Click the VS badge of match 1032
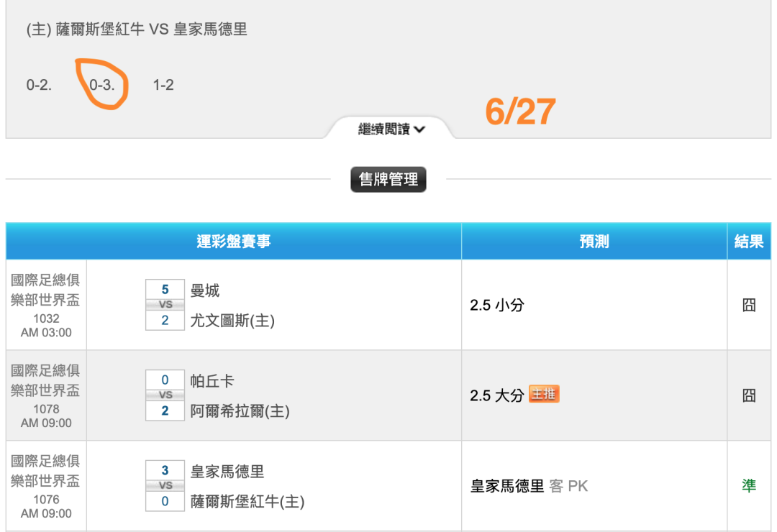The width and height of the screenshot is (777, 532). 165,305
